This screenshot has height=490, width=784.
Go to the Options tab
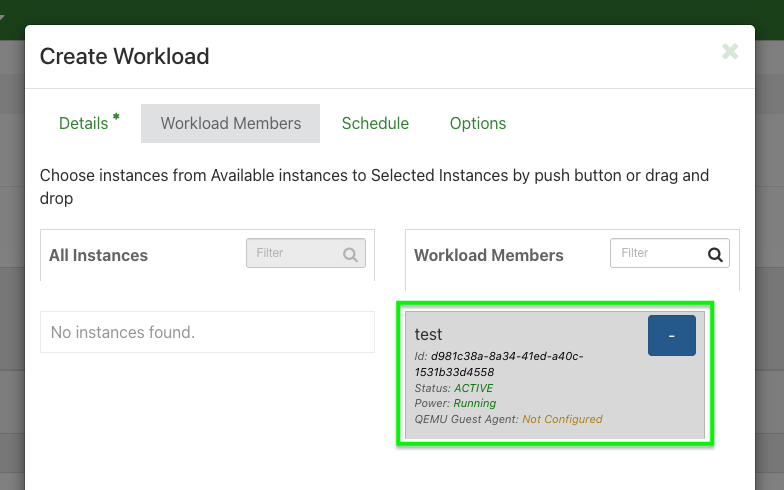[x=478, y=123]
